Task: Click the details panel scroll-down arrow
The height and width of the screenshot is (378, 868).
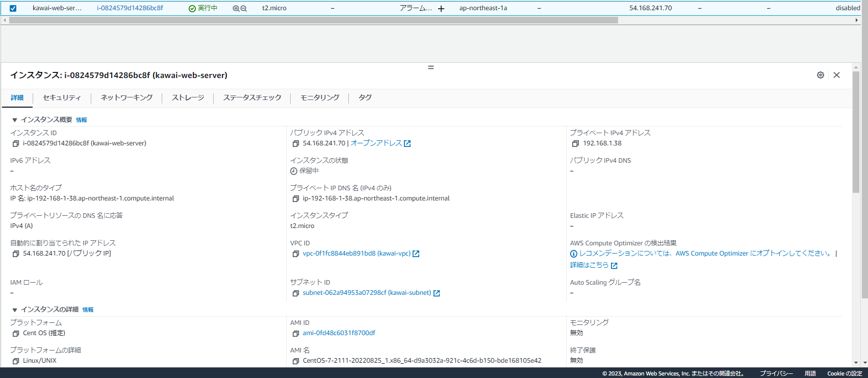Action: 856,363
